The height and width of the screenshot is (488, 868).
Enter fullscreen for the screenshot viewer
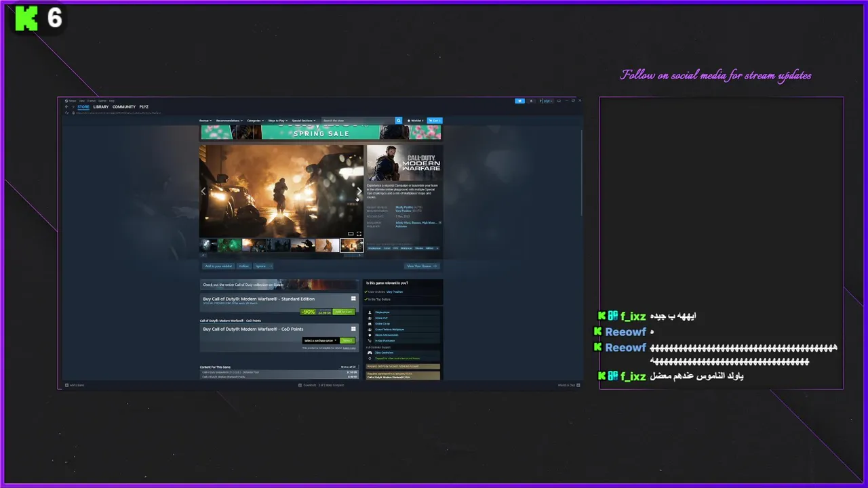359,234
